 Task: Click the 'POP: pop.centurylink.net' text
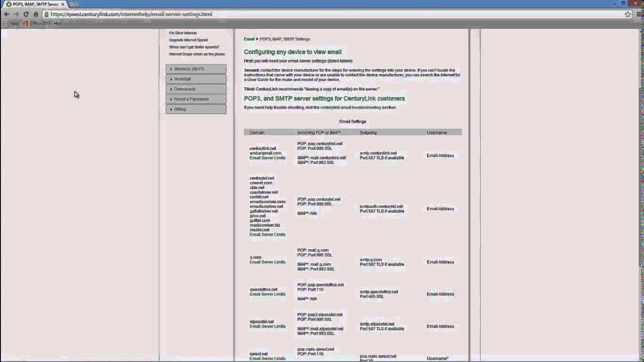[320, 144]
